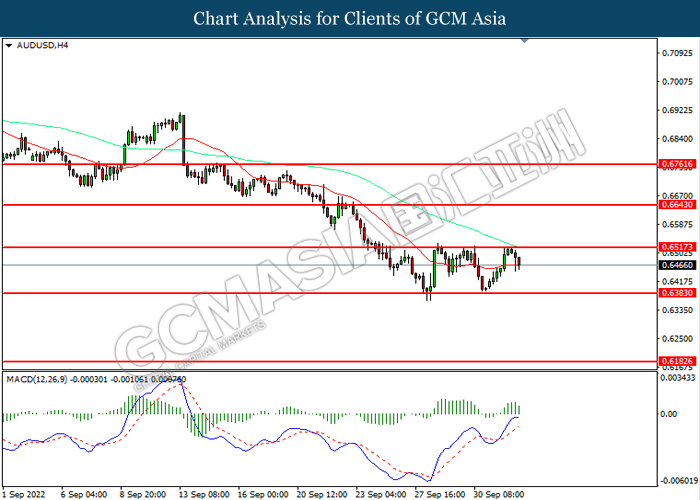
Task: Click the '6 Sep 04:00' time label
Action: tap(84, 494)
